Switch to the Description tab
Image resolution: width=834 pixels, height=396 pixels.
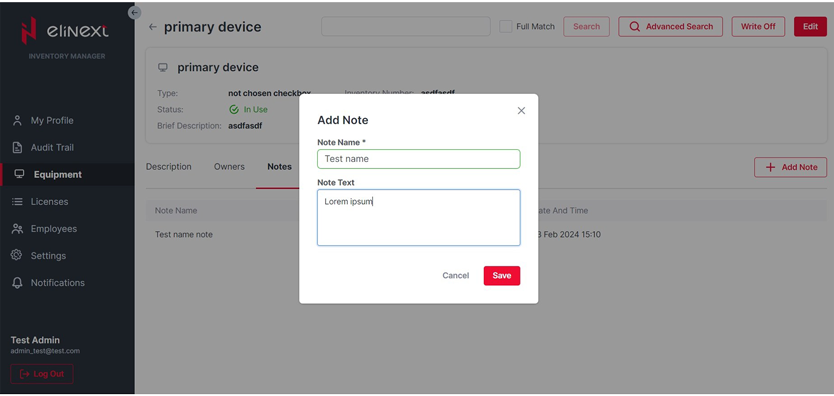pos(169,167)
